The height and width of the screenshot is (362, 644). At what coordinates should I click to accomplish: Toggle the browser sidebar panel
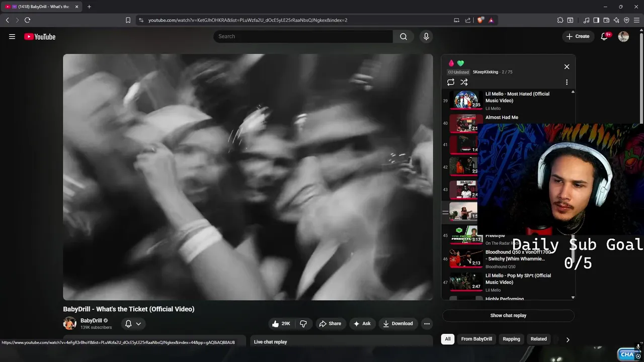click(x=596, y=20)
